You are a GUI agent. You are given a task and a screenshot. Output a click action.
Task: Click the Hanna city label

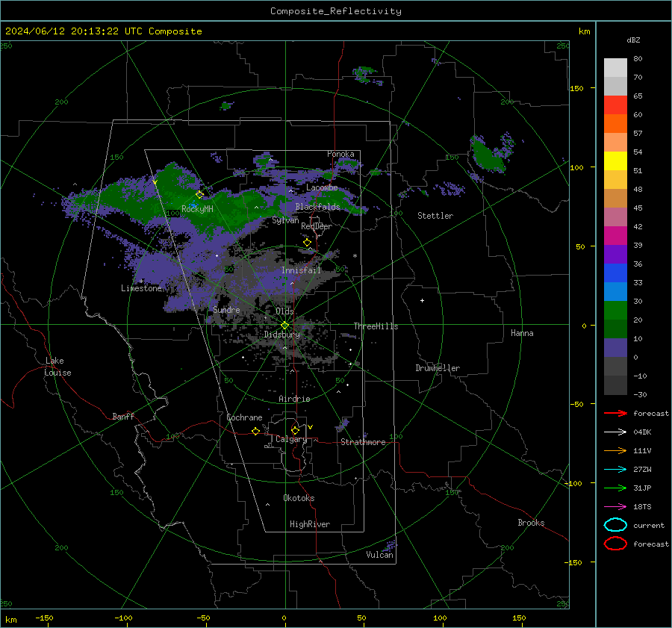[522, 333]
